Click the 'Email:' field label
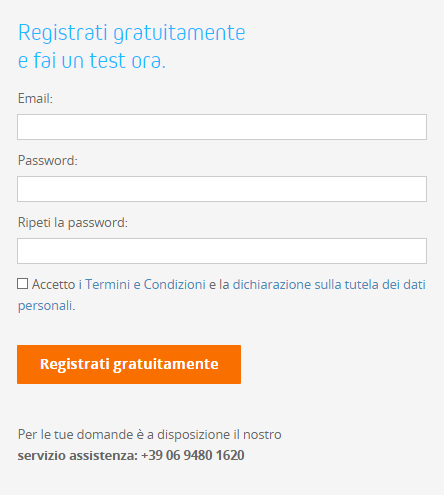The height and width of the screenshot is (495, 444). pyautogui.click(x=35, y=99)
